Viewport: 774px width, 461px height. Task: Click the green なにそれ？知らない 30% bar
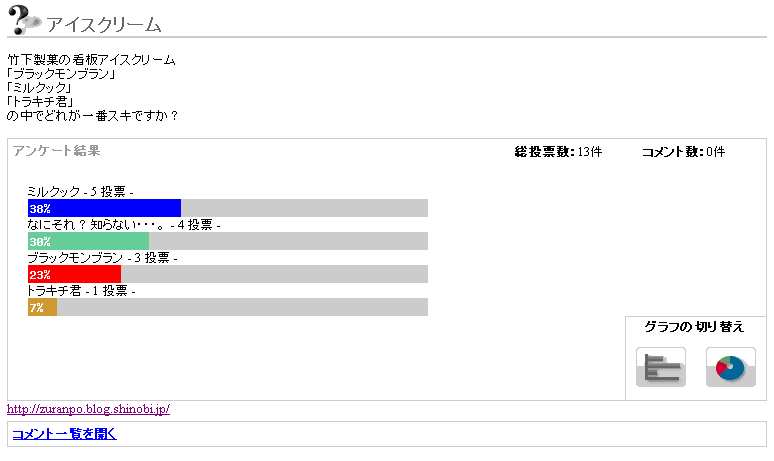click(88, 241)
